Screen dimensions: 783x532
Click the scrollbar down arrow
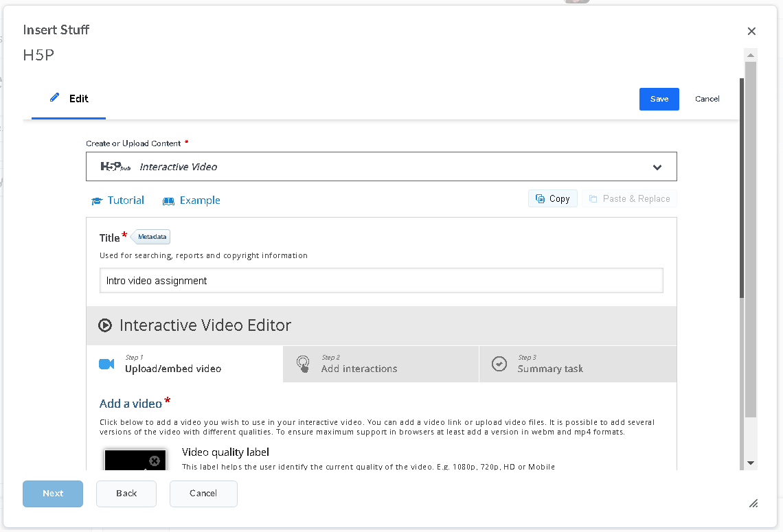point(750,463)
